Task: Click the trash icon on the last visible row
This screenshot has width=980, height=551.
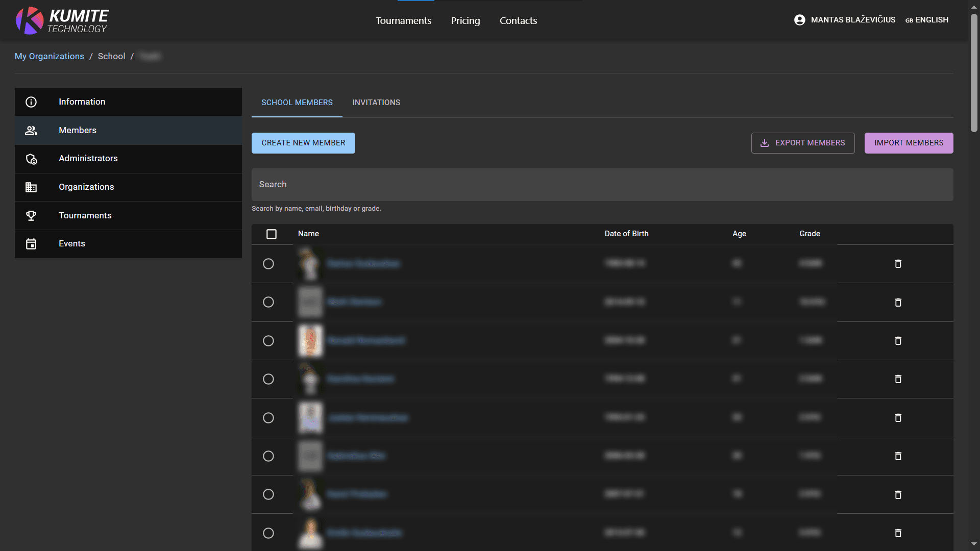Action: pos(898,533)
